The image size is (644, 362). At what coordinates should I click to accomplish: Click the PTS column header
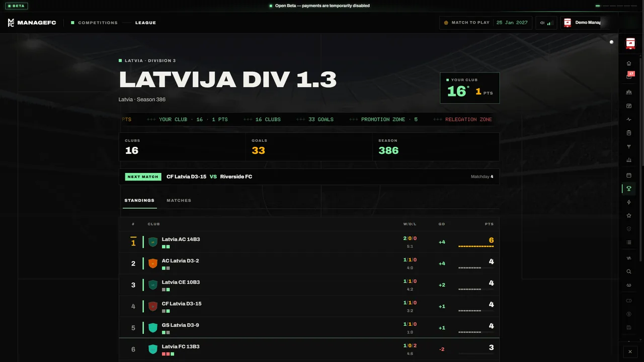pyautogui.click(x=489, y=224)
